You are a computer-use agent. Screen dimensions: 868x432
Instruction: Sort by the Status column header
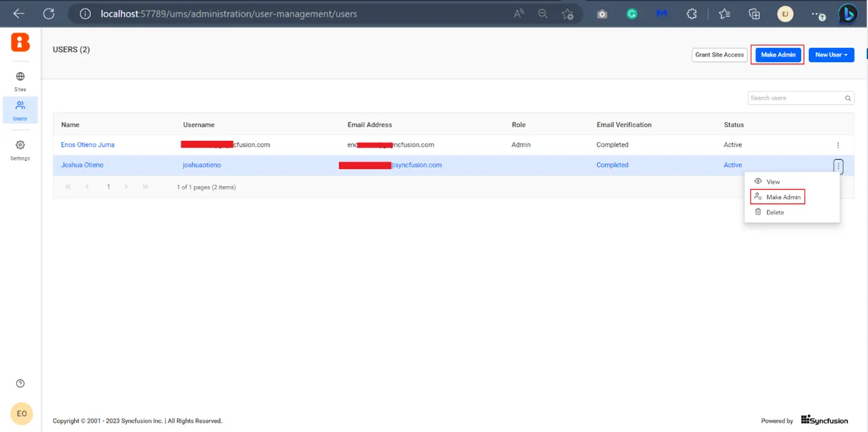coord(734,125)
